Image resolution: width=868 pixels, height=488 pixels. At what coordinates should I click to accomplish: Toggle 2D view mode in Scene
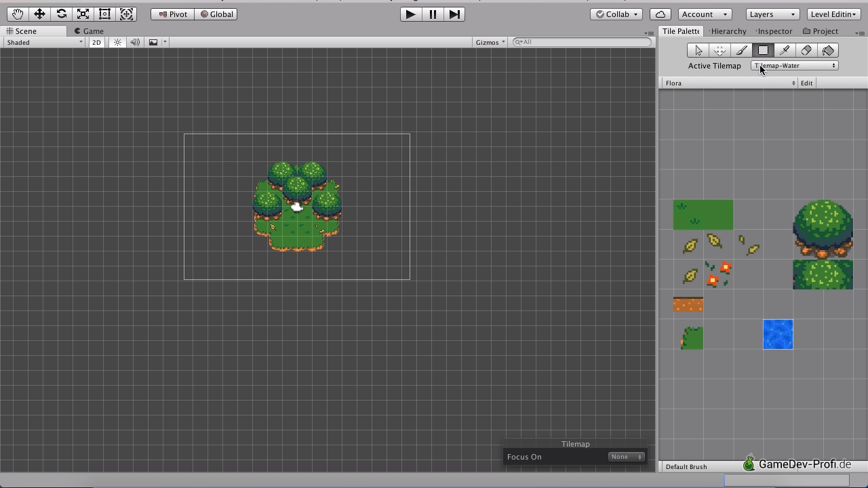(96, 43)
